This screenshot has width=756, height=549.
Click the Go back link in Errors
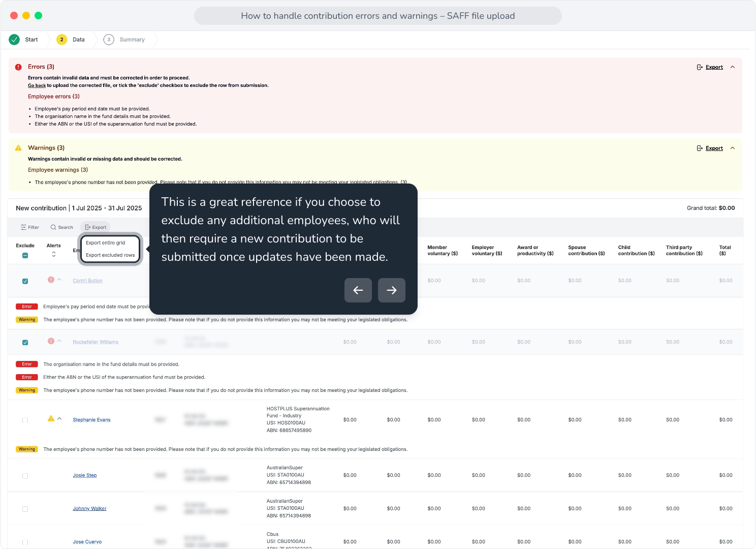(37, 85)
